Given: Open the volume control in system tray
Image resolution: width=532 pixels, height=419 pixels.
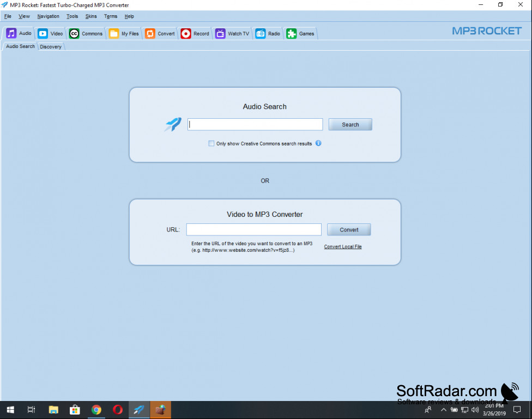Looking at the screenshot, I should click(x=475, y=410).
